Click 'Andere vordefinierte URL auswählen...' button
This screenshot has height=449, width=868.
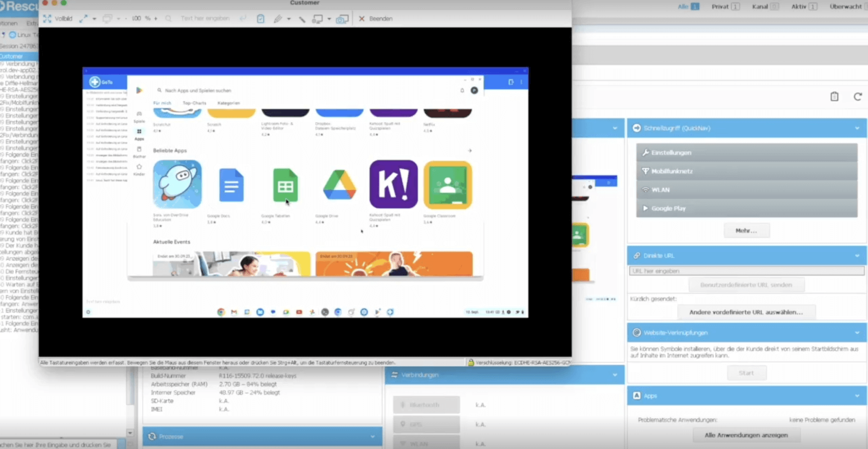click(746, 312)
